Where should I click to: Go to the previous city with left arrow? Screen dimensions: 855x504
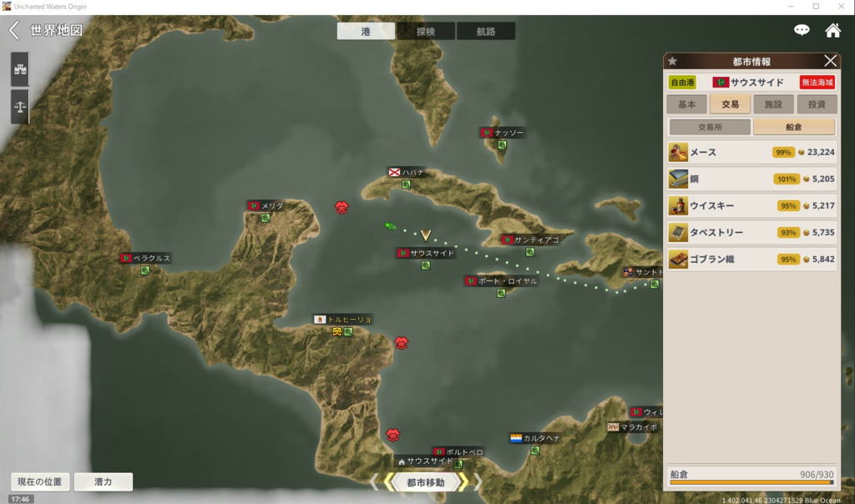375,482
